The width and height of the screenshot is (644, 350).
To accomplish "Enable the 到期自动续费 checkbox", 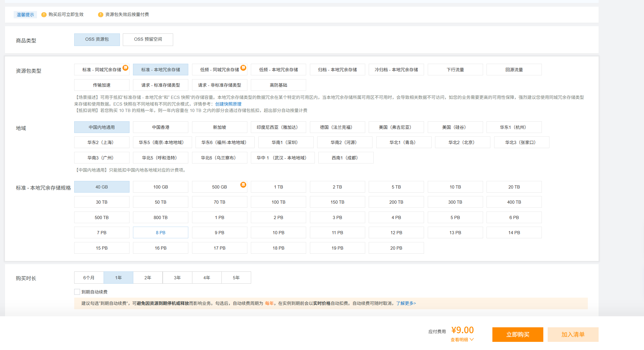I will click(77, 292).
